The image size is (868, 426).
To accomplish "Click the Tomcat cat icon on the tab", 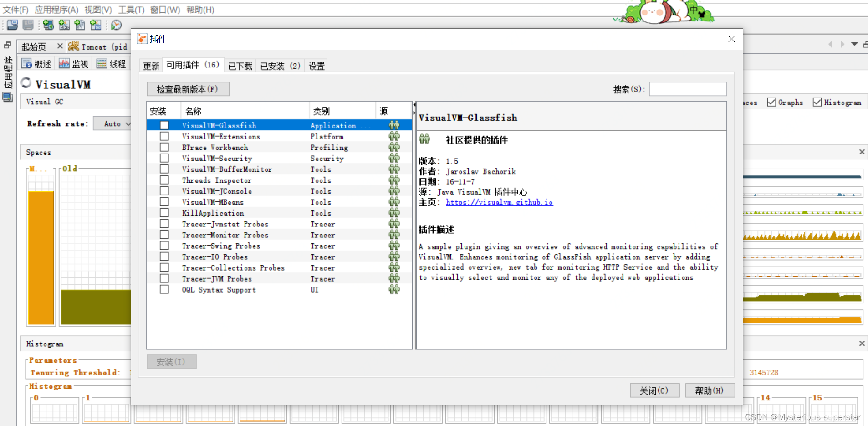I will (x=73, y=46).
